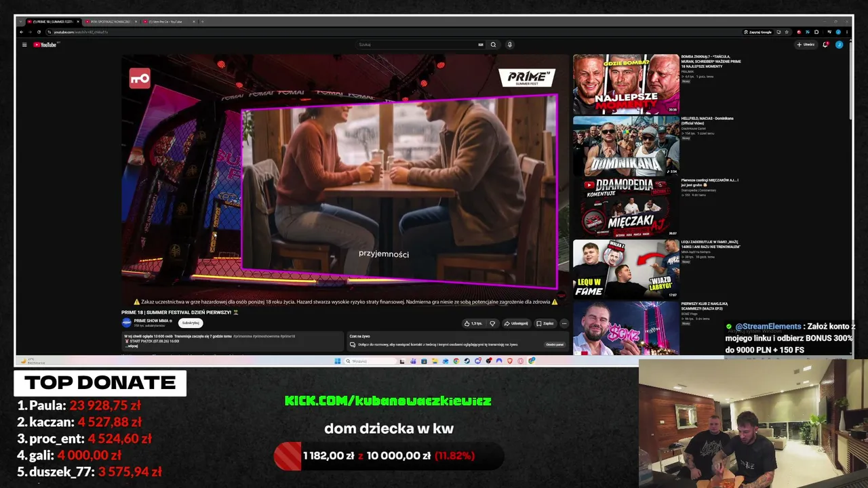Open the title "BOMBA ZNIKNĄŁ?" recommended video
Viewport: 868px width, 488px height.
711,62
